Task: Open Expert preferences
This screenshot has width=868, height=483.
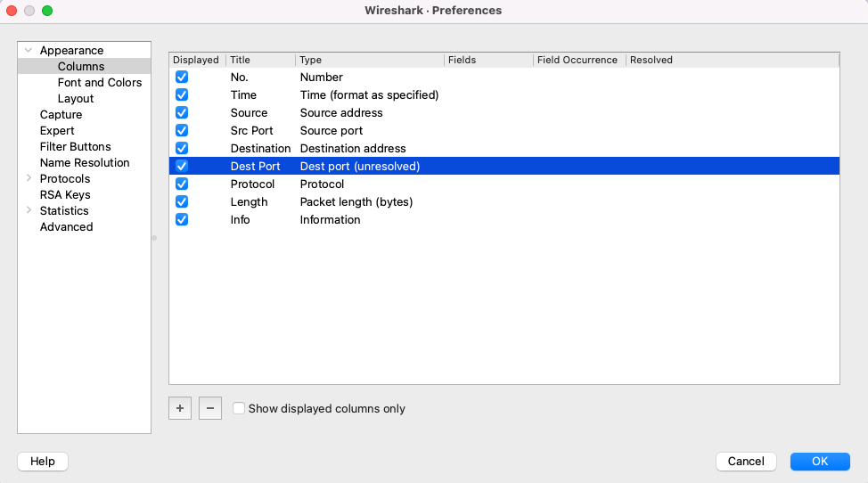Action: pos(57,131)
